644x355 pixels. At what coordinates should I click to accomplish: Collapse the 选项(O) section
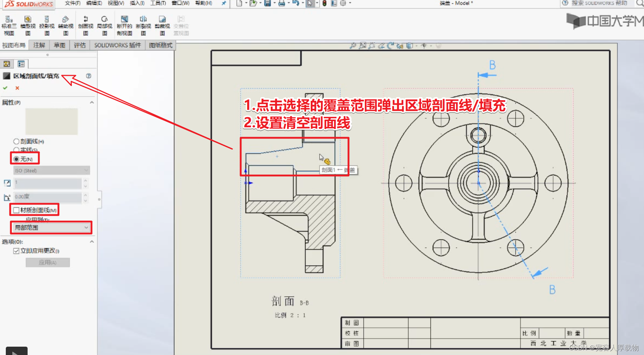coord(92,242)
